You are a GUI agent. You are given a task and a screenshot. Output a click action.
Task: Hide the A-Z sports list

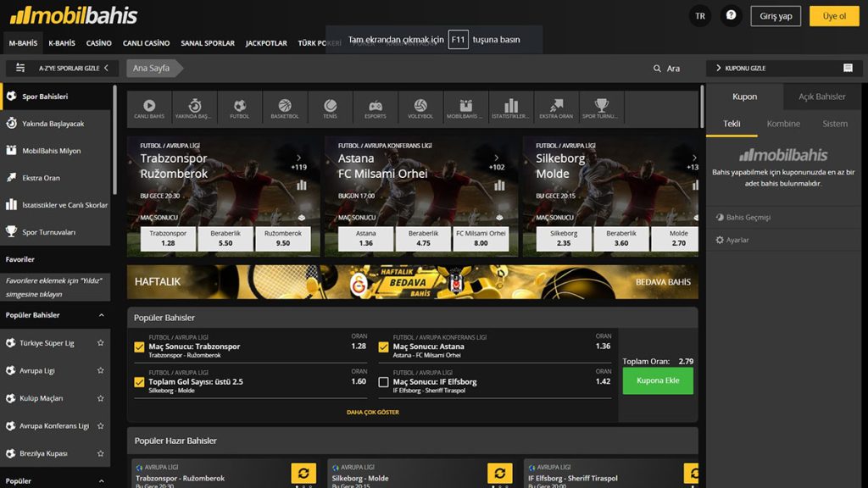[x=58, y=69]
